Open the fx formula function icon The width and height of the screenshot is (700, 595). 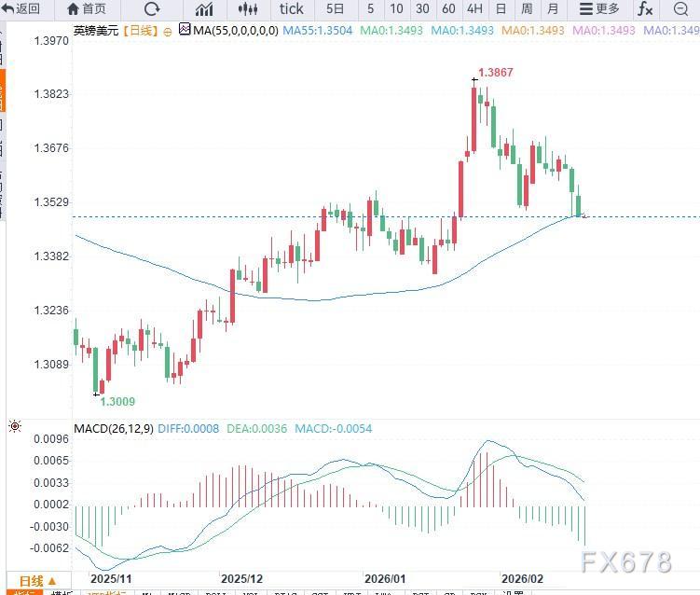pos(644,9)
